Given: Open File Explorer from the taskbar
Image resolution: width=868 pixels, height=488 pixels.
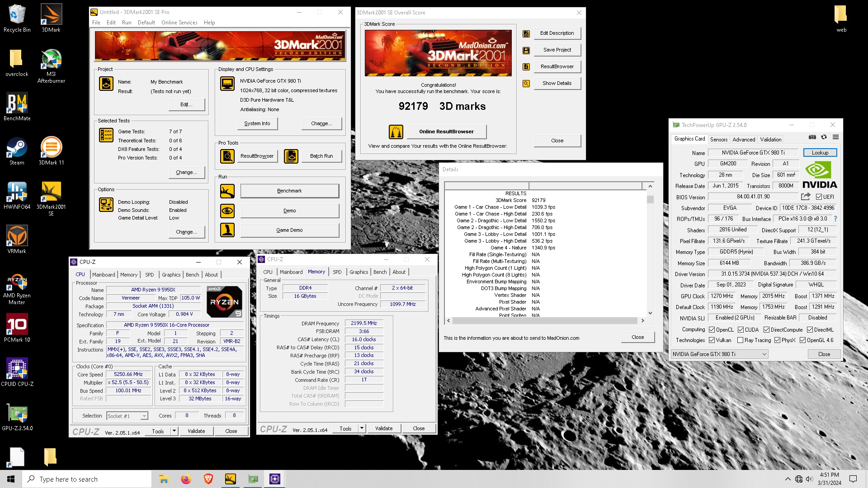Looking at the screenshot, I should (x=164, y=479).
